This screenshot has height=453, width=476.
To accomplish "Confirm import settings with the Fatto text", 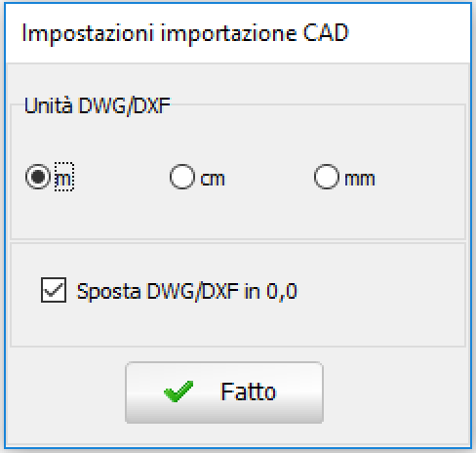I will 248,391.
